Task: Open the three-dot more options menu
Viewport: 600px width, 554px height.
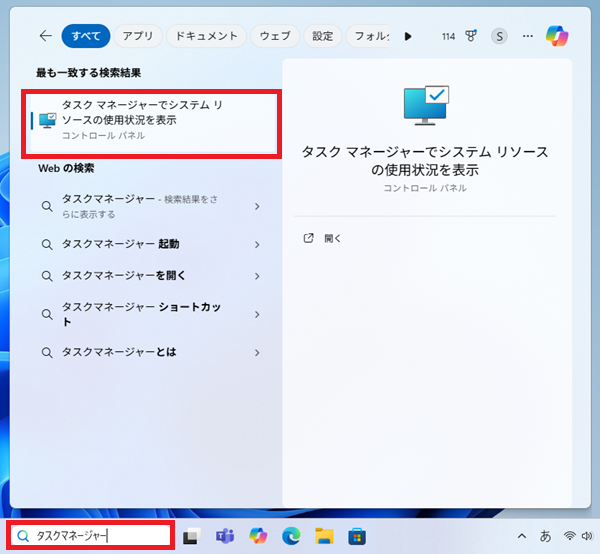Action: [527, 36]
